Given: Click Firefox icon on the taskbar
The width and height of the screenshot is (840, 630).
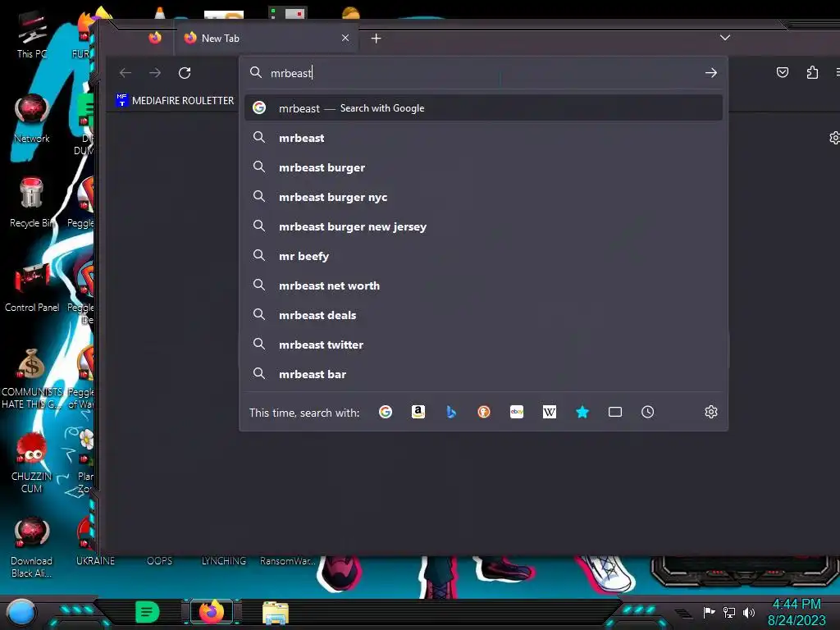Looking at the screenshot, I should (x=211, y=612).
